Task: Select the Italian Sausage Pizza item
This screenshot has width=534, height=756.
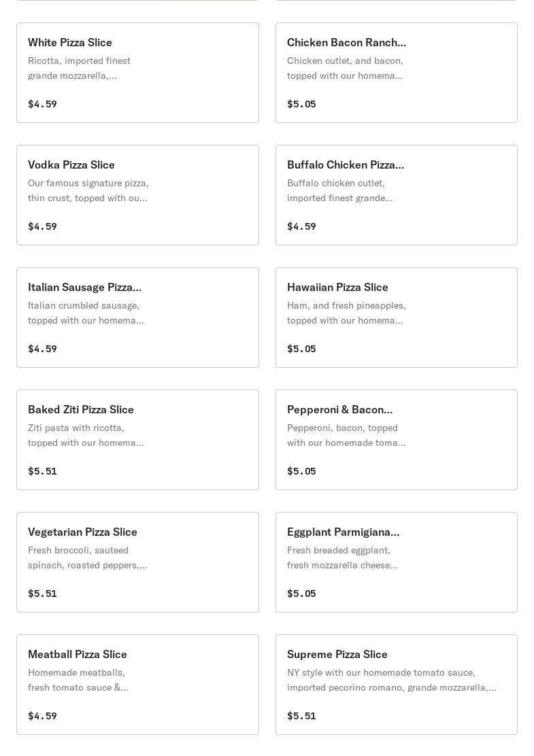Action: coord(137,317)
